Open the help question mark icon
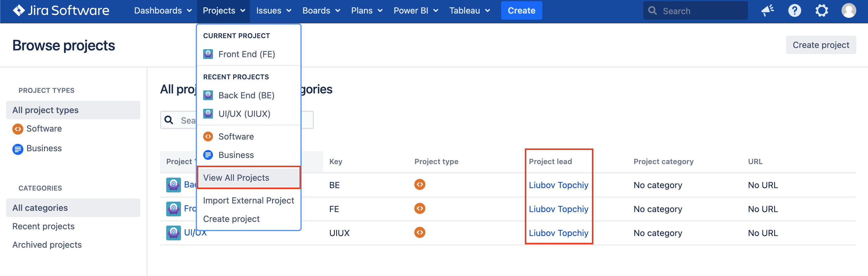 click(x=794, y=10)
